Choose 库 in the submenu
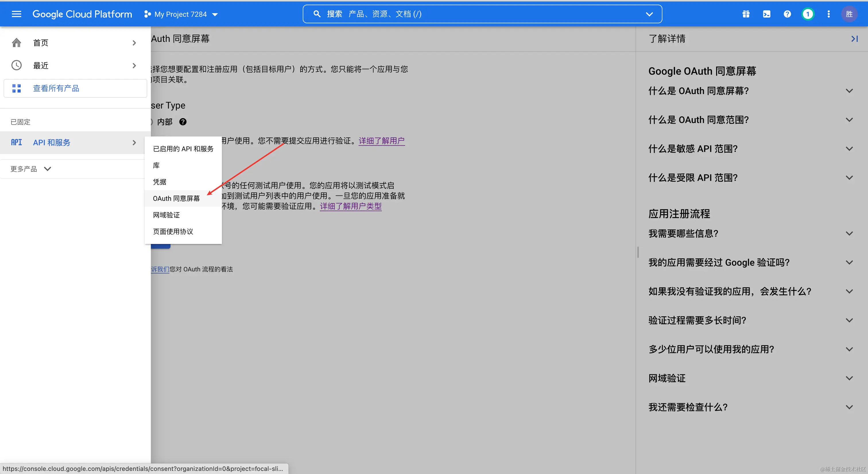Screen dimensions: 868x474 [x=183, y=165]
